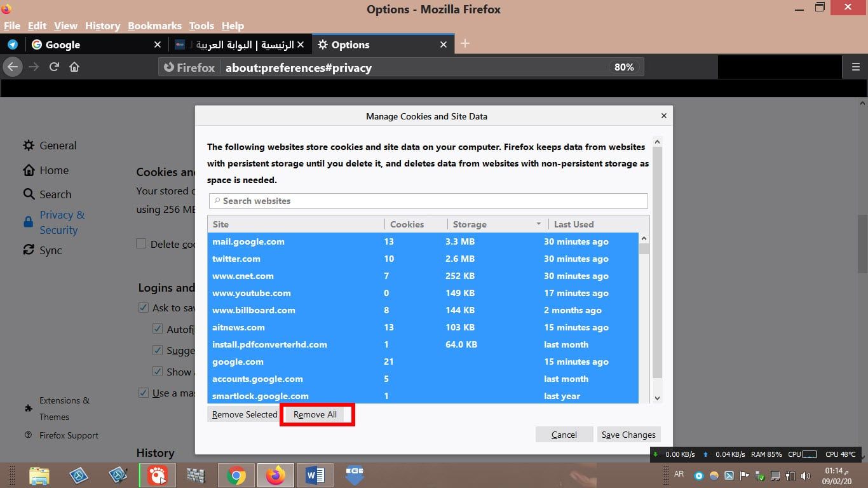
Task: Toggle the Autofill logins checkbox
Action: pos(158,329)
